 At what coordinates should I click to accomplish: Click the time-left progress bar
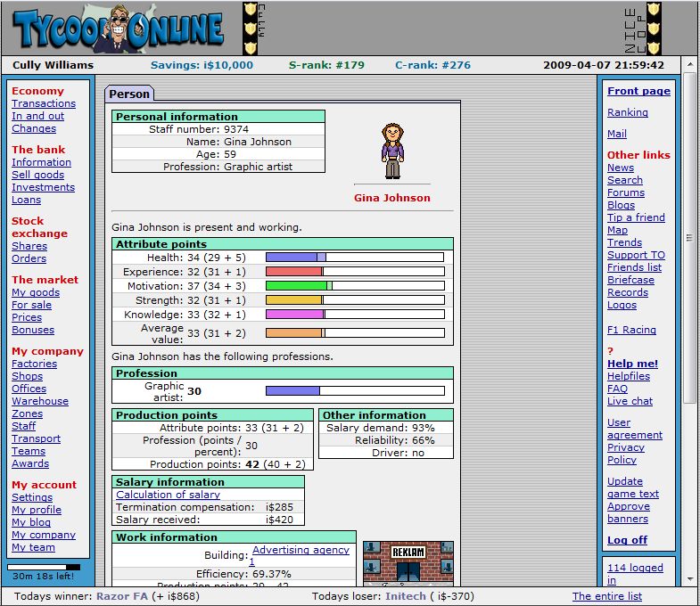[x=44, y=566]
